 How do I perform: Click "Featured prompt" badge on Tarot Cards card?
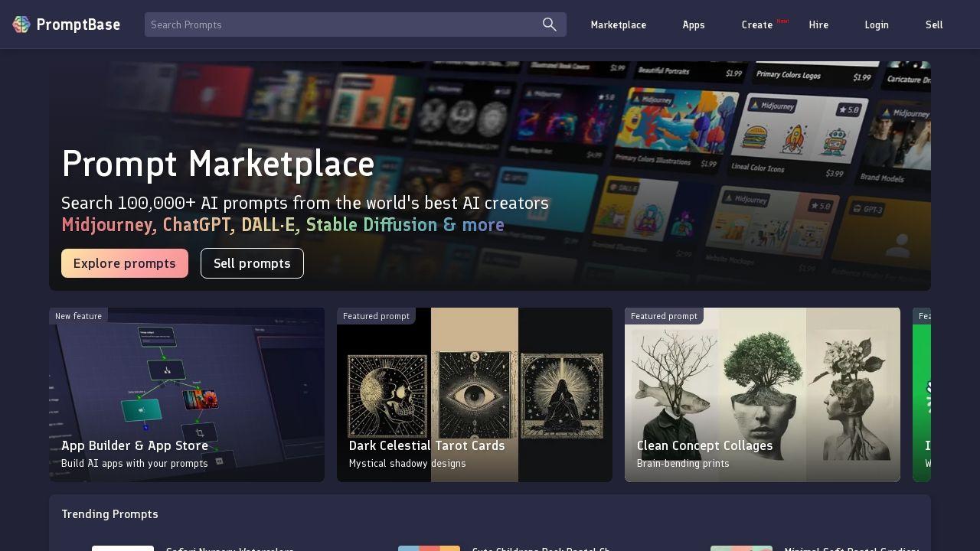[376, 316]
